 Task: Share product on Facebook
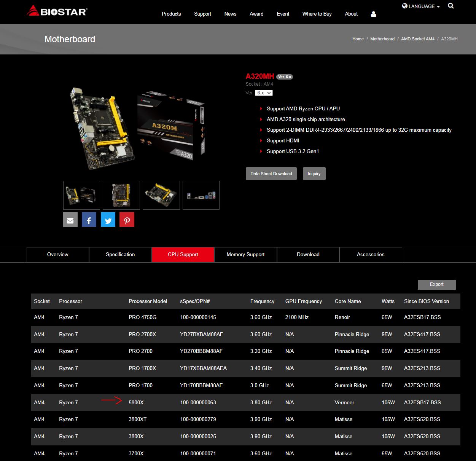click(89, 220)
